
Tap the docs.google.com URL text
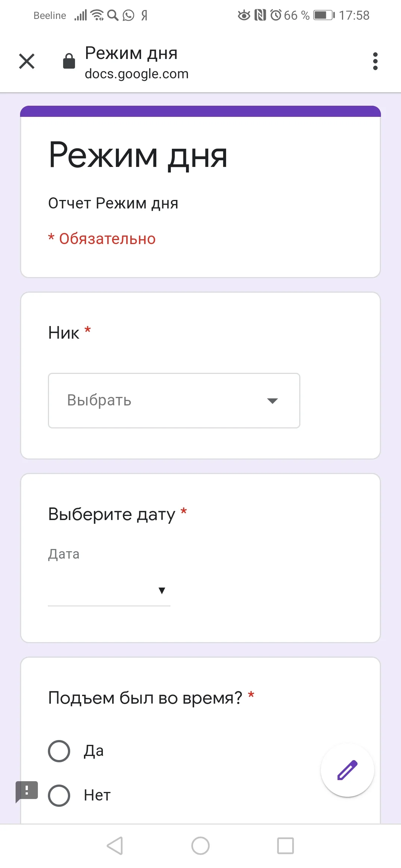coord(137,74)
